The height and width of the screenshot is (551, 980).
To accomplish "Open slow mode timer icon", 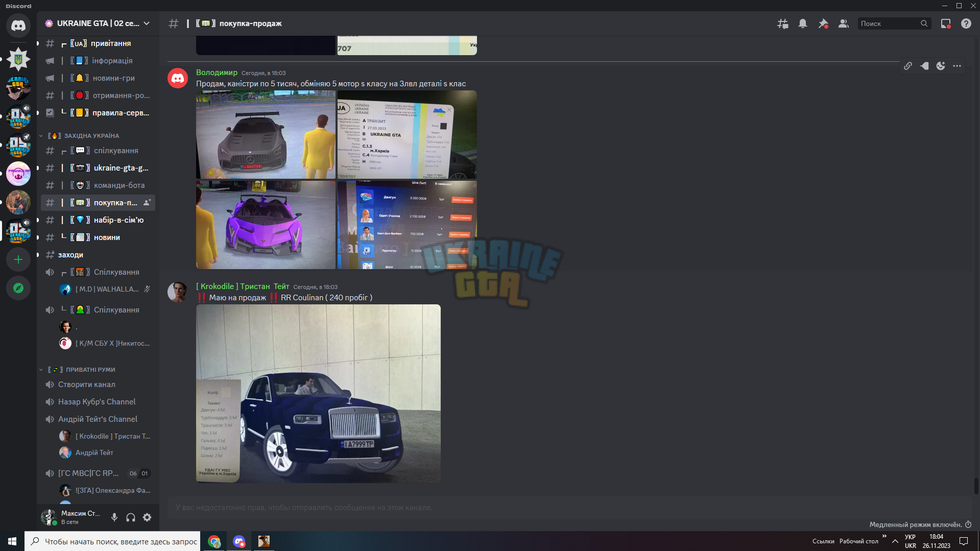I will (x=968, y=524).
